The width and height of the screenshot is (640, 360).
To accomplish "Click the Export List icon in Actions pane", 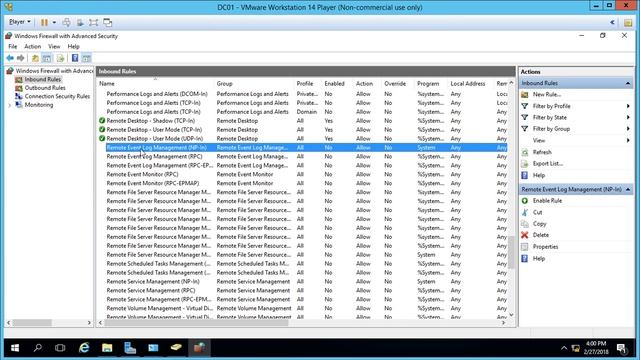I will click(x=525, y=164).
